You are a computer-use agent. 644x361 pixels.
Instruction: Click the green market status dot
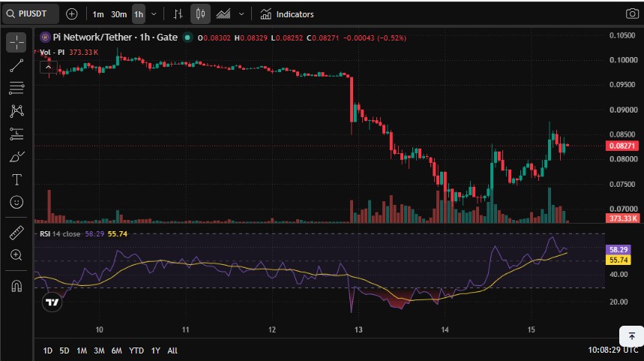pyautogui.click(x=187, y=38)
